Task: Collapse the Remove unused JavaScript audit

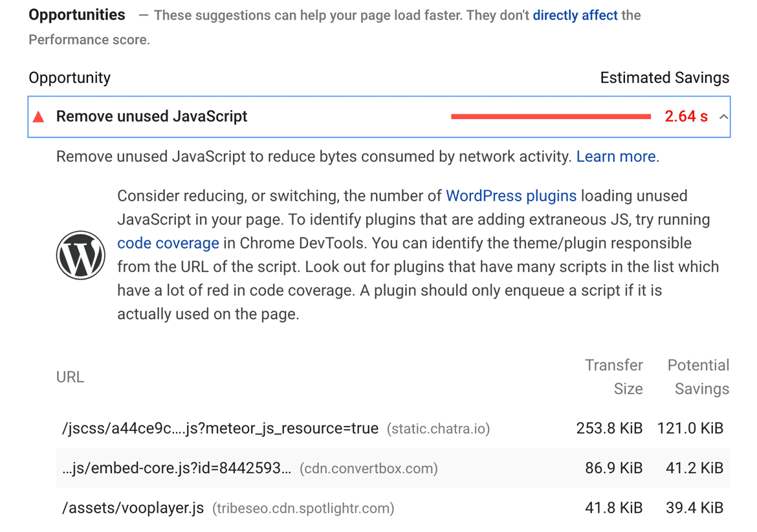Action: [x=723, y=116]
